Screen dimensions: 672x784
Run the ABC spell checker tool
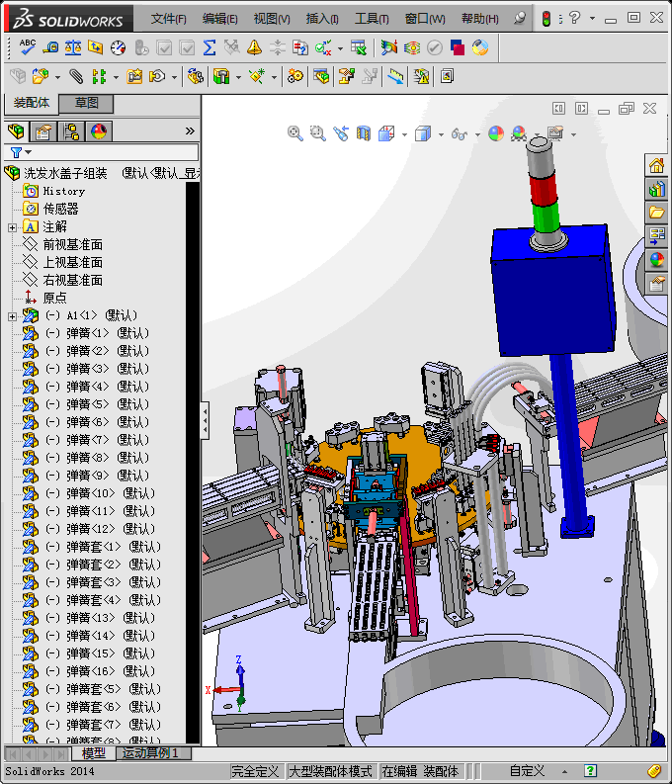click(27, 47)
